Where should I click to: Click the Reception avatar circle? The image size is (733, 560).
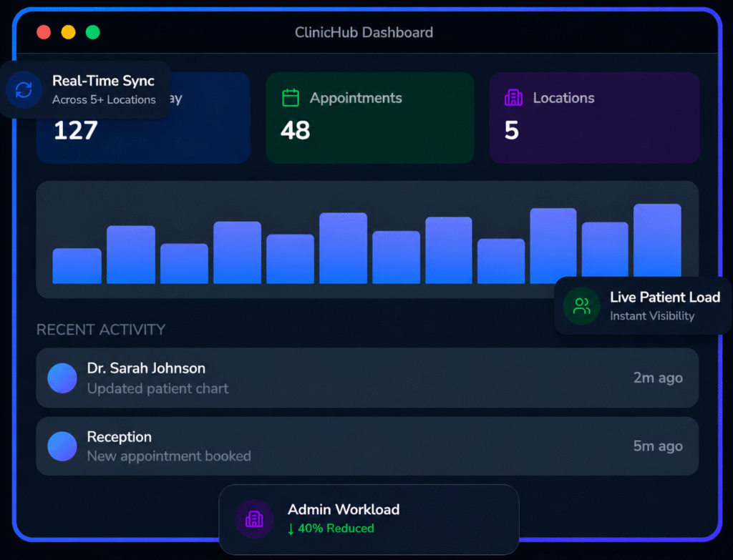(x=62, y=446)
